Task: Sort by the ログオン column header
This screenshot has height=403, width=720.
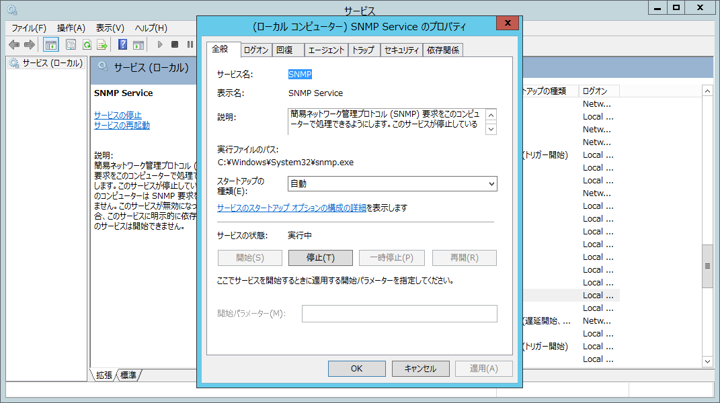Action: point(599,91)
